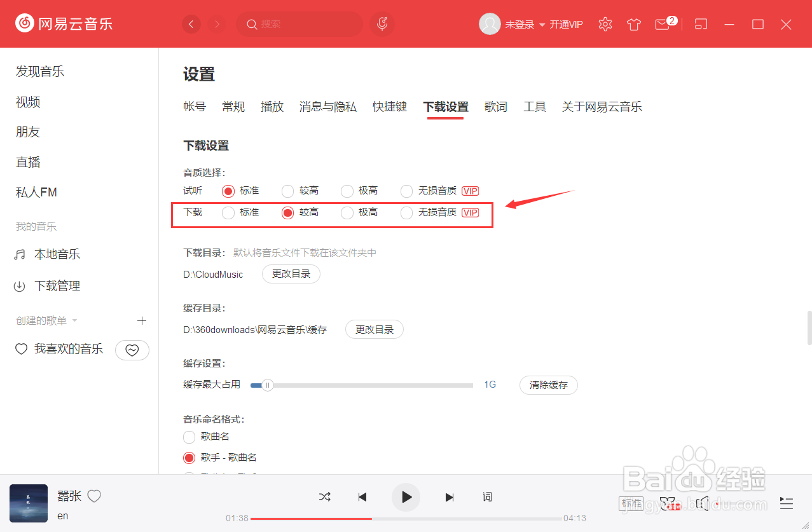Skip to previous track
The image size is (812, 532).
tap(362, 497)
